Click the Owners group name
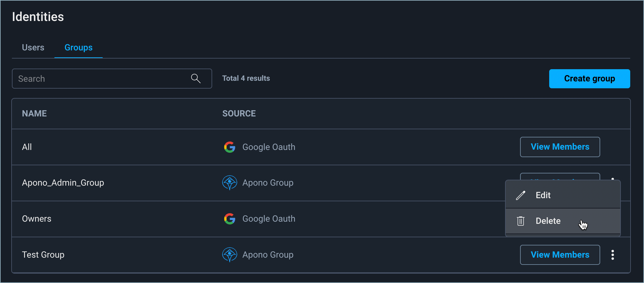644x283 pixels. click(37, 219)
